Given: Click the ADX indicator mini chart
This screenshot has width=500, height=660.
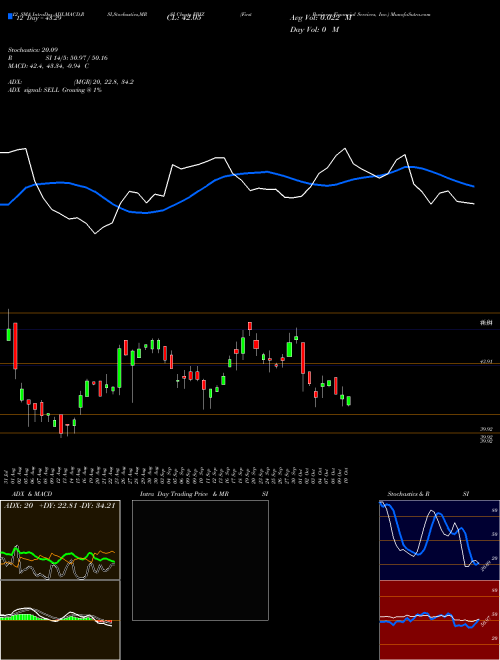Looking at the screenshot, I should 60,540.
